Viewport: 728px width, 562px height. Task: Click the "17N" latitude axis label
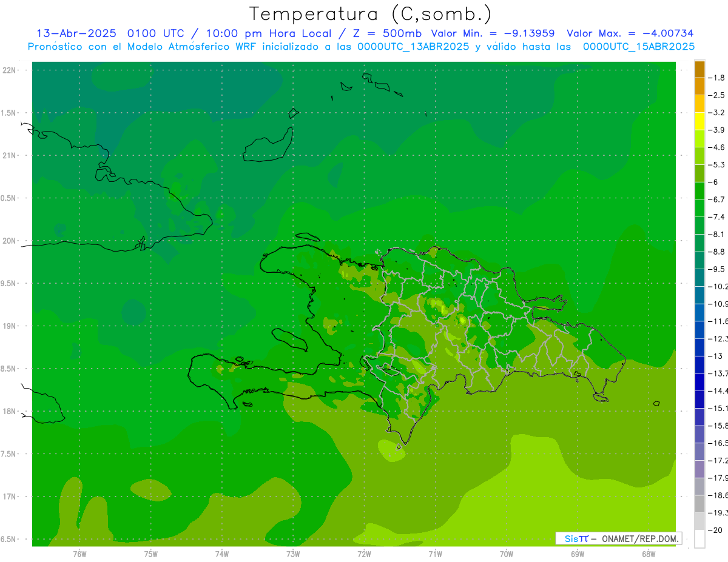pos(9,497)
